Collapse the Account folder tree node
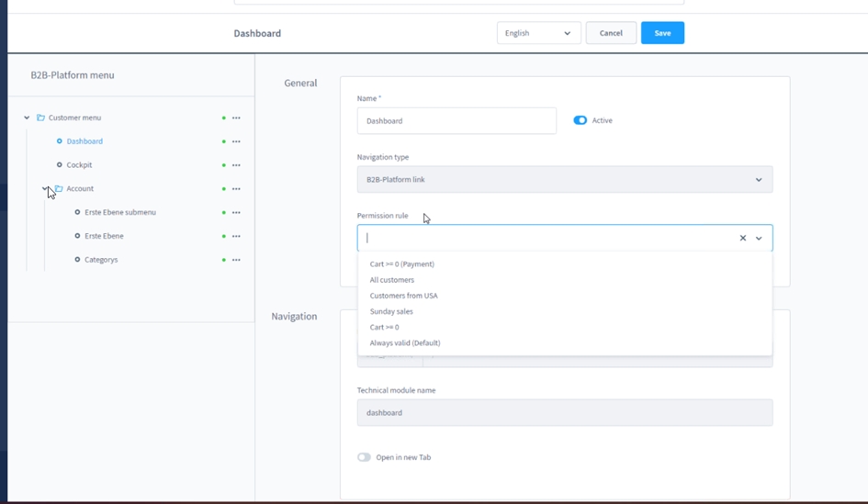 point(45,189)
